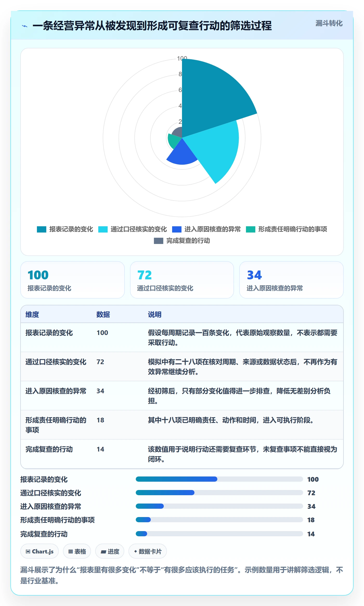Select table row cell 完成复查的行动
The image size is (364, 606).
tap(49, 449)
